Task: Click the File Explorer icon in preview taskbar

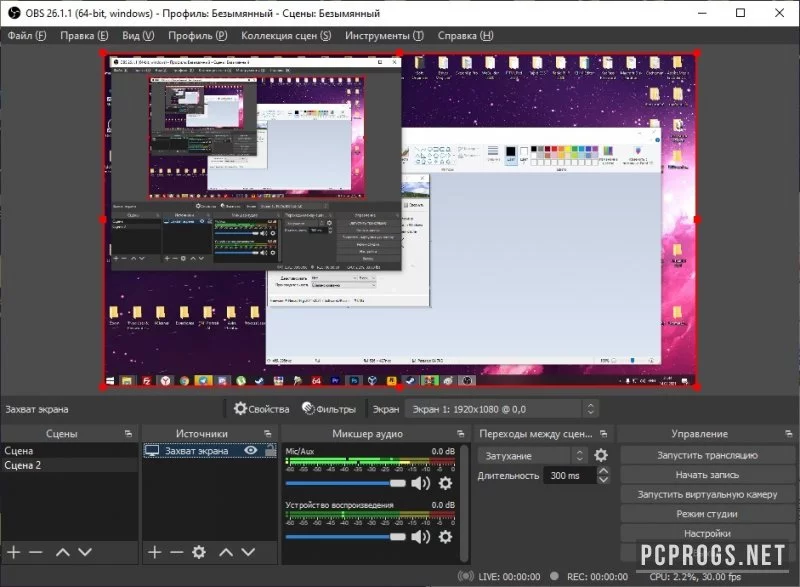Action: coord(127,380)
